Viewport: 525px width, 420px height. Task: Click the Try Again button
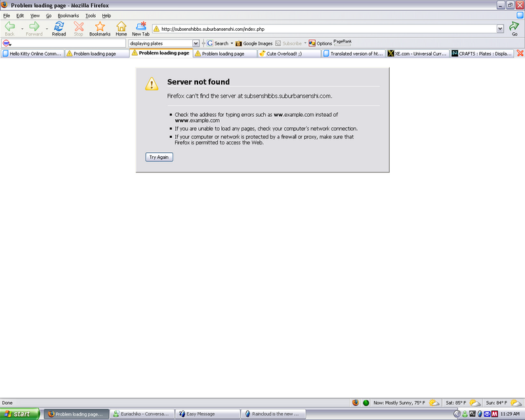[x=159, y=157]
